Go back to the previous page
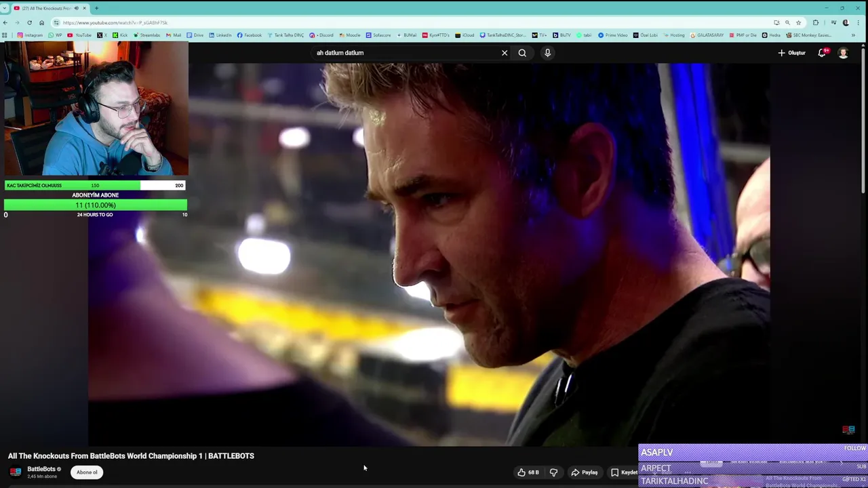This screenshot has height=488, width=868. point(5,22)
